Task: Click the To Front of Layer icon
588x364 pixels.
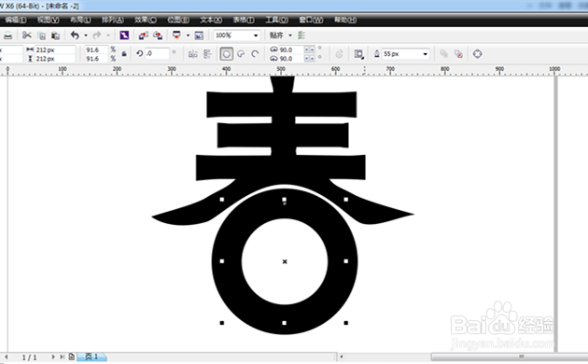Action: pyautogui.click(x=444, y=54)
